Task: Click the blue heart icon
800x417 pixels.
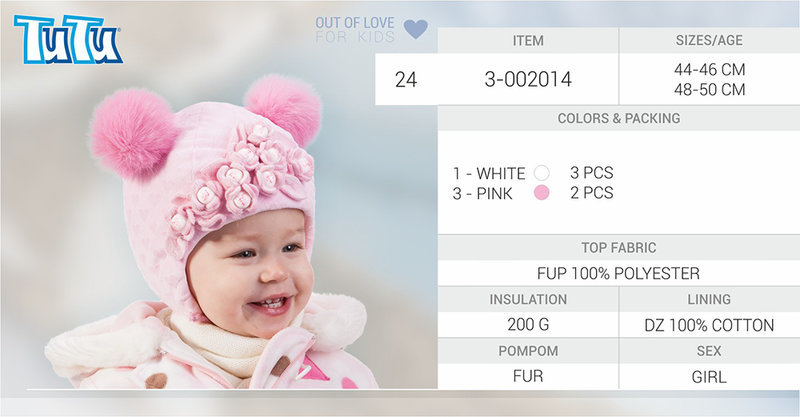Action: pos(415,29)
